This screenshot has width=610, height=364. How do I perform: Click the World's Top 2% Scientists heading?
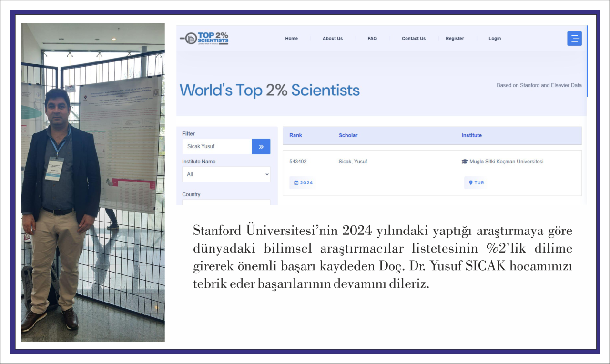click(x=270, y=90)
